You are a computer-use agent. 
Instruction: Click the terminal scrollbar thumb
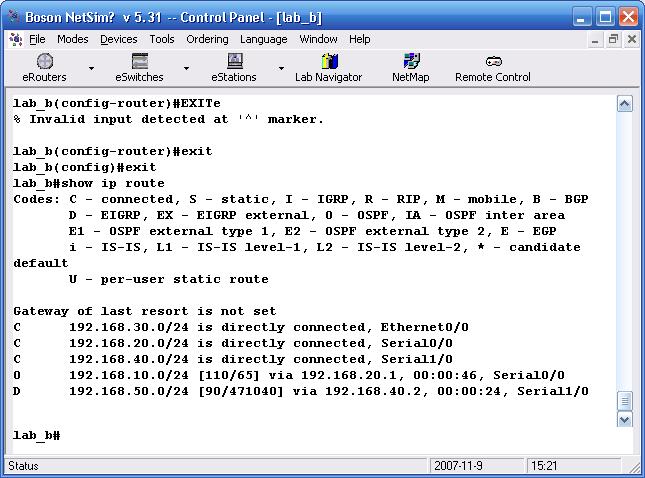click(624, 401)
